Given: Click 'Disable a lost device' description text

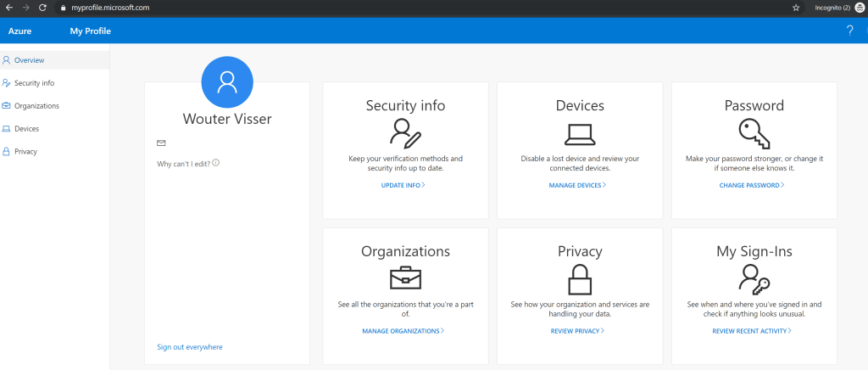Looking at the screenshot, I should coord(580,163).
